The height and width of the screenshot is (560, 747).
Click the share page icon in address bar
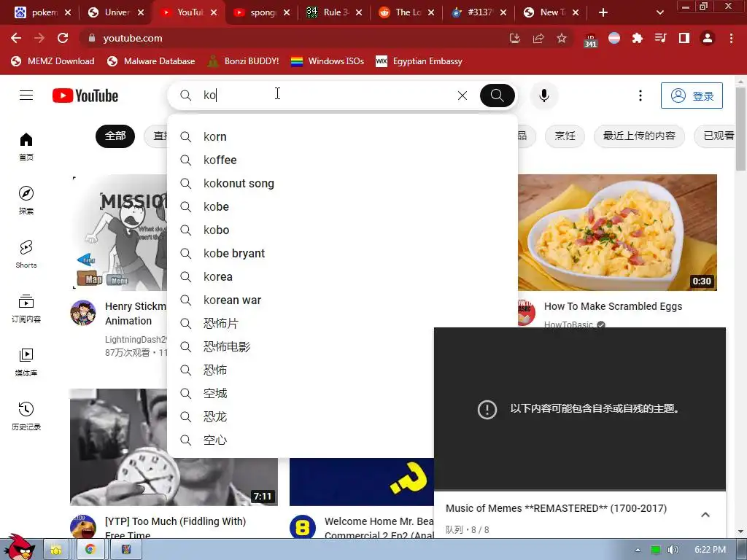tap(538, 38)
